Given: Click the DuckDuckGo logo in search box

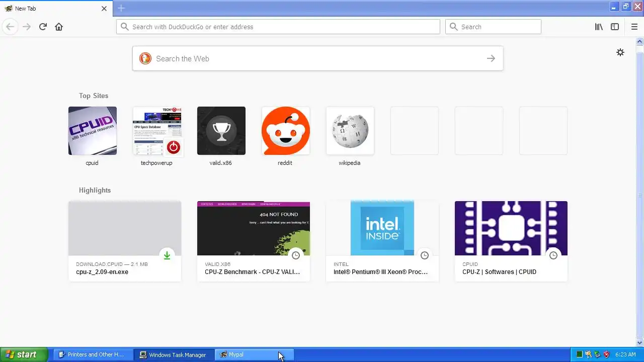Looking at the screenshot, I should (x=145, y=58).
